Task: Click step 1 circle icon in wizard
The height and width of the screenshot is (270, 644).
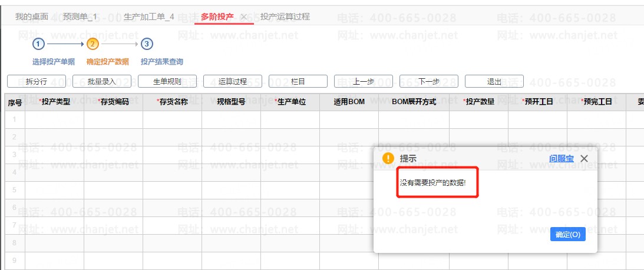Action: [x=38, y=44]
